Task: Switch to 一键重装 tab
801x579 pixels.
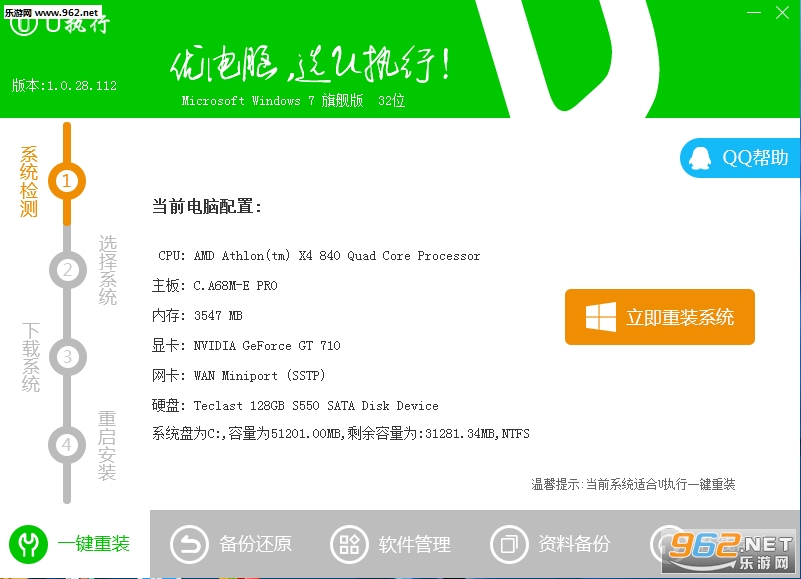Action: (x=75, y=544)
